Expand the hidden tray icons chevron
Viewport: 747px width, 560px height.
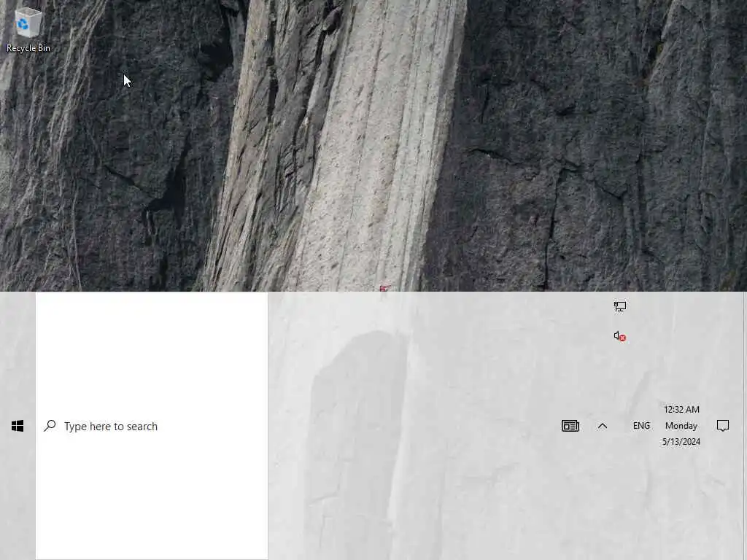pos(602,426)
